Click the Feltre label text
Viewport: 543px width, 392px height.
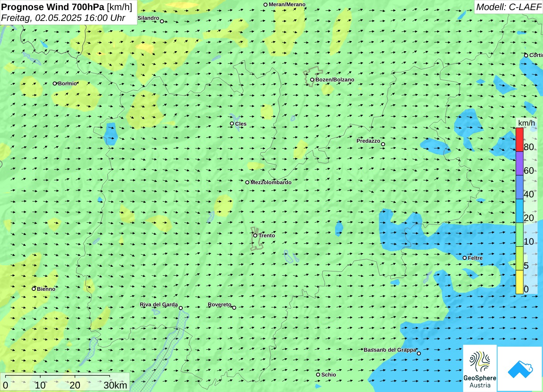coord(475,258)
